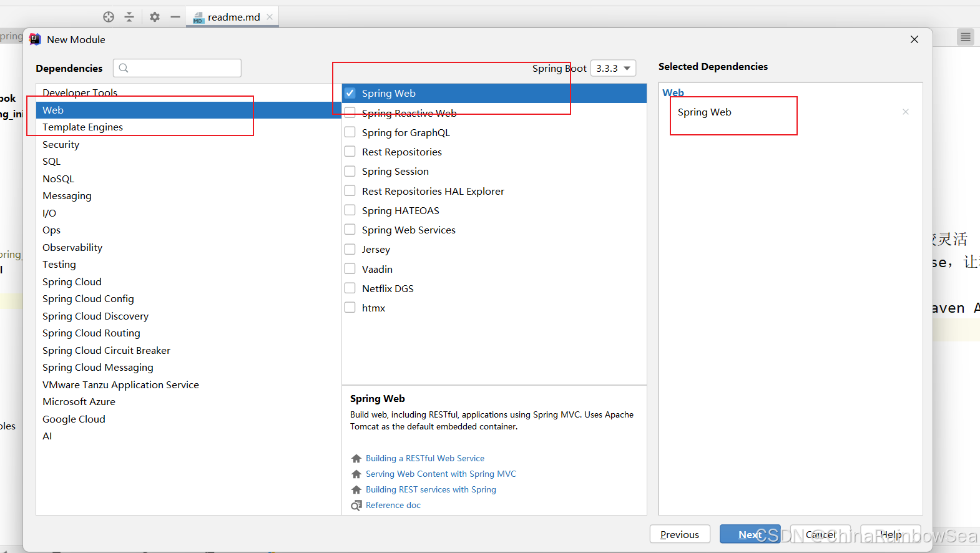This screenshot has width=980, height=553.
Task: Close the readme.md editor tab
Action: tap(270, 17)
